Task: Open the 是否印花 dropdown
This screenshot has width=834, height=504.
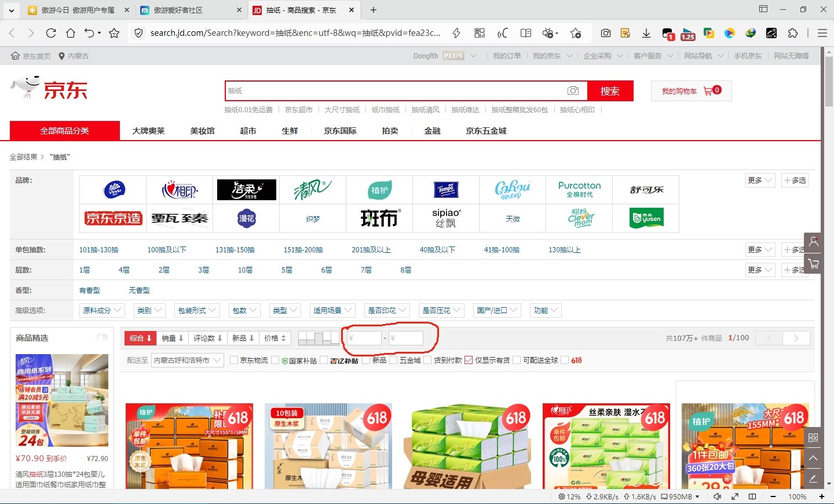Action: tap(387, 311)
